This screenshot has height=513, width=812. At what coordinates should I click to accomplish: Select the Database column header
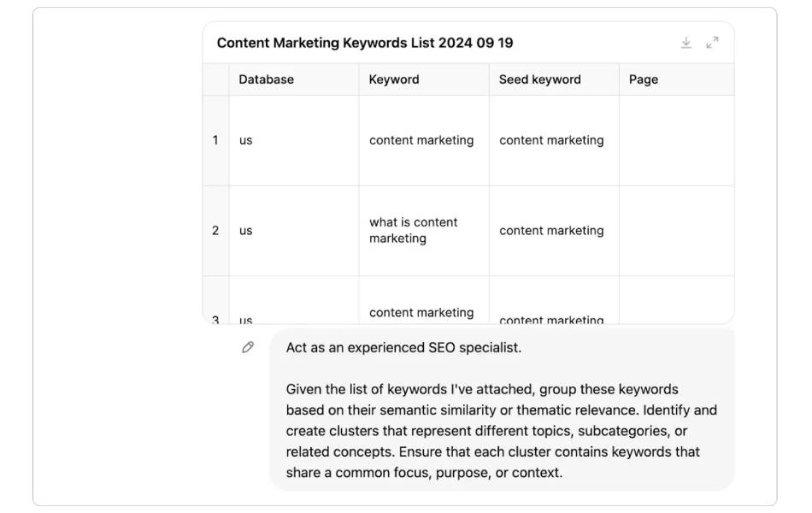pos(294,80)
